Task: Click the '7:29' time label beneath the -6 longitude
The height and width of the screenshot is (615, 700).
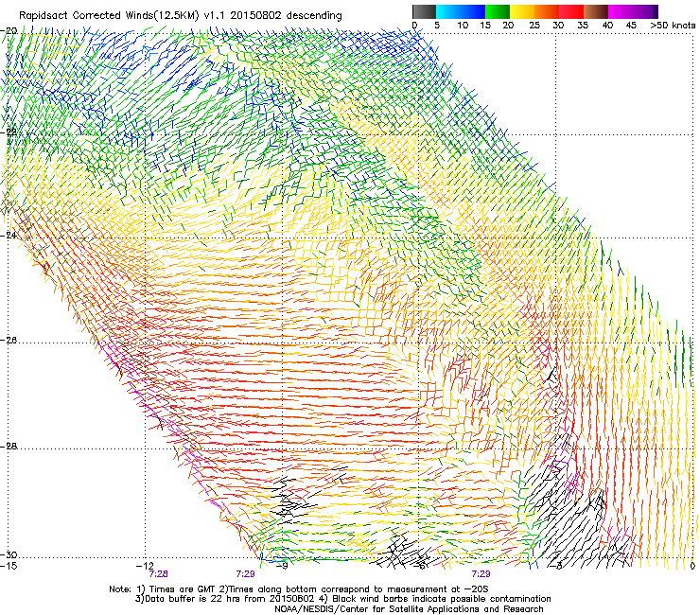Action: tap(481, 574)
